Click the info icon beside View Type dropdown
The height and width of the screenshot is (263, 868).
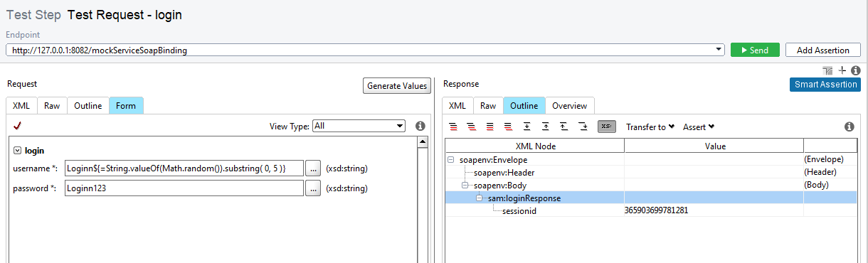pyautogui.click(x=420, y=126)
